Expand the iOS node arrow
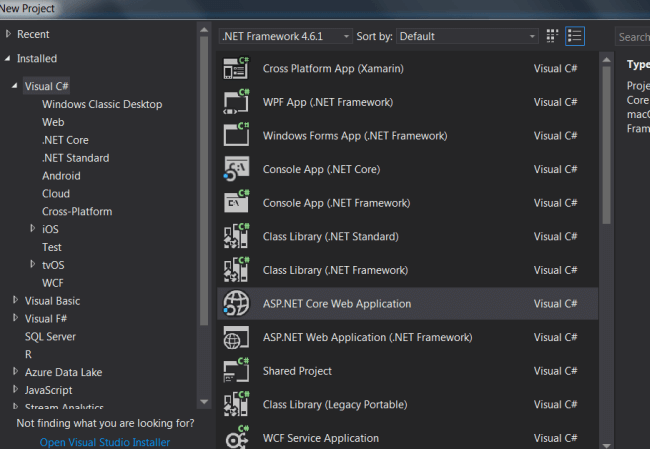This screenshot has height=449, width=650. tap(32, 228)
